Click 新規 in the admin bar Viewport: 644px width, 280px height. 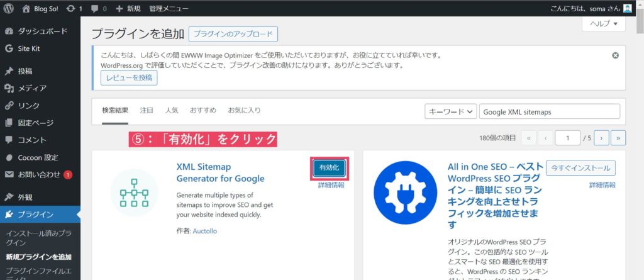(128, 9)
